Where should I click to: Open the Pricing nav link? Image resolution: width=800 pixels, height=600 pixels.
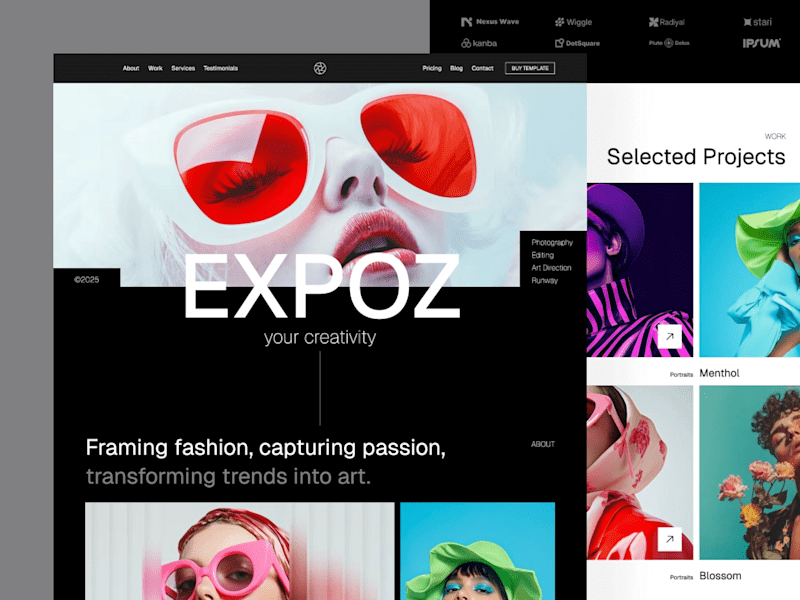(432, 68)
